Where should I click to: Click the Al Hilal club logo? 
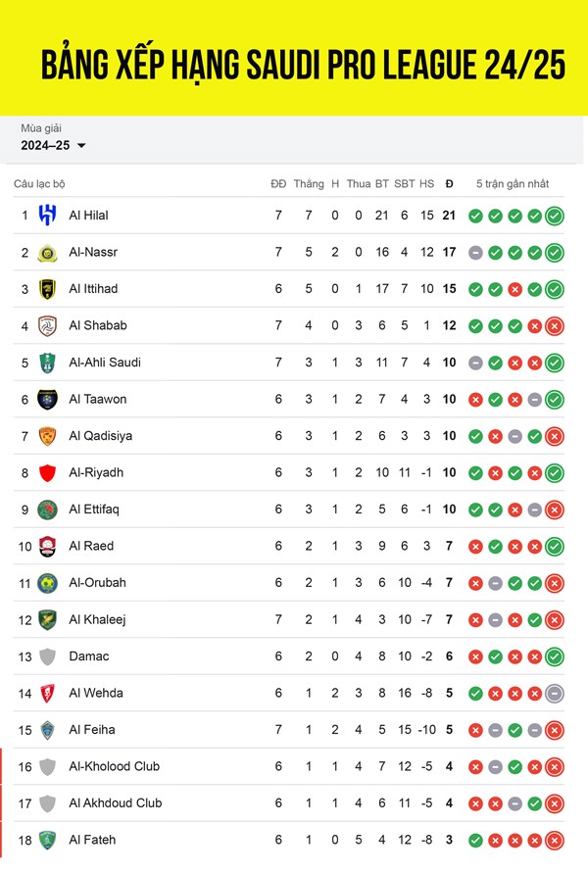tap(47, 215)
